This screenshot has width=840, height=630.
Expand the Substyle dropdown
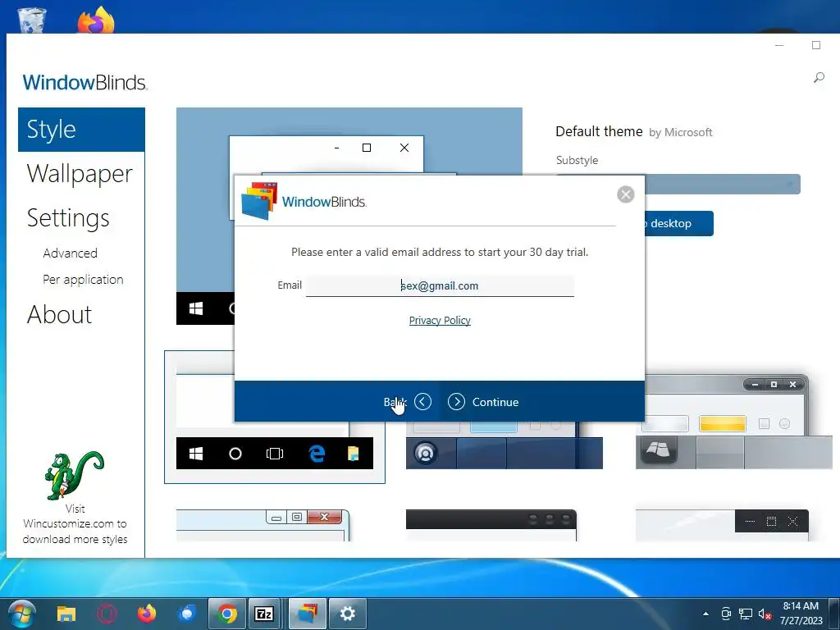[723, 185]
